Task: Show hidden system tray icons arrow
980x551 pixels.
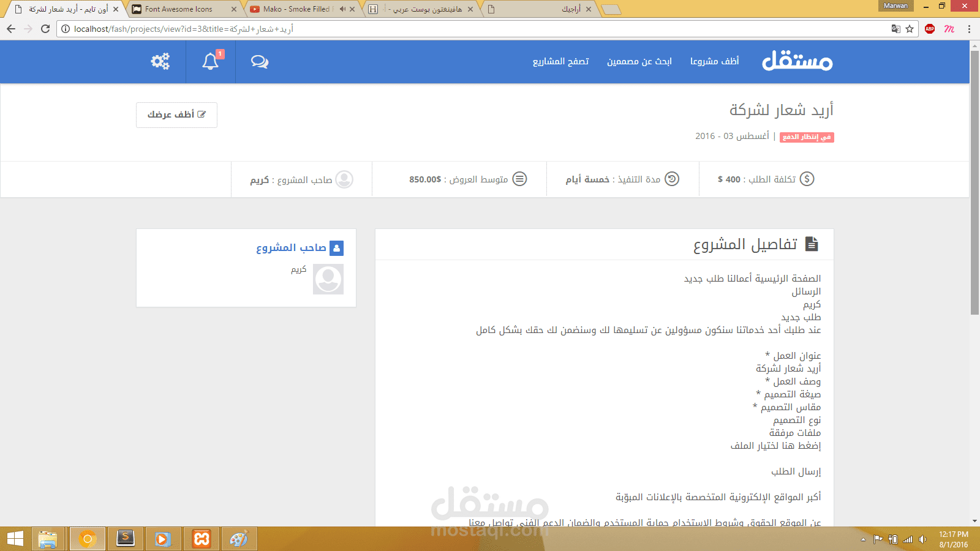Action: pos(863,539)
